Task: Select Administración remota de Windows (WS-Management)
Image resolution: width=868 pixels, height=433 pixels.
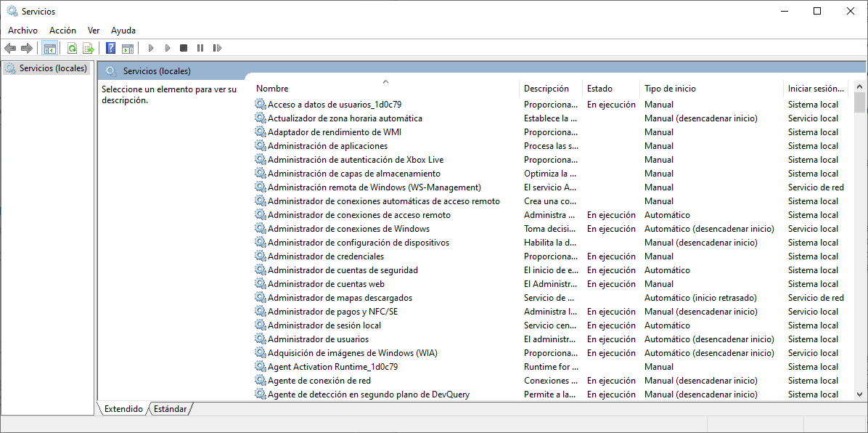Action: tap(374, 187)
